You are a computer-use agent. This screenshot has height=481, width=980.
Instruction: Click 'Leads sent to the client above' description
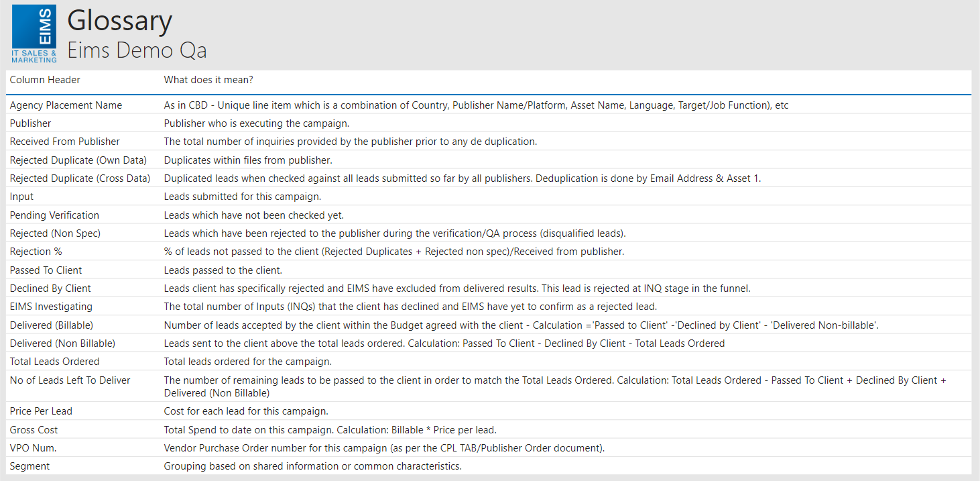(x=444, y=343)
